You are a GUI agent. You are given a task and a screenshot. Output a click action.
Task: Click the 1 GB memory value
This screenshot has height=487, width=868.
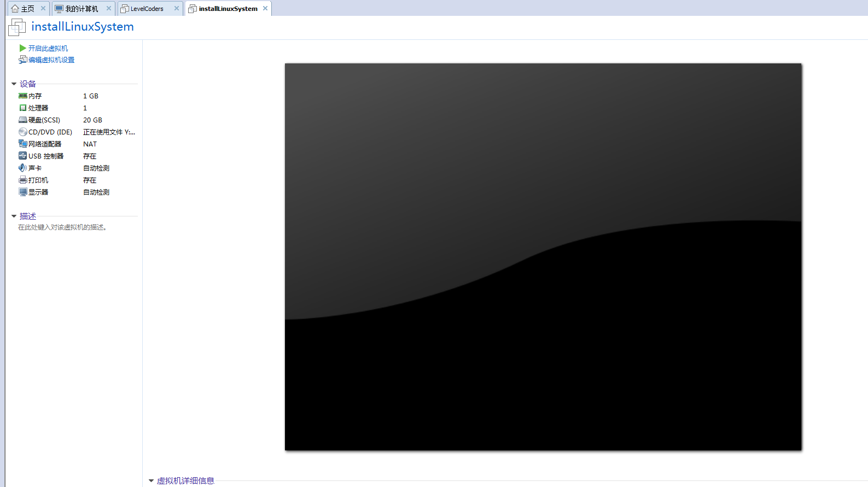91,96
